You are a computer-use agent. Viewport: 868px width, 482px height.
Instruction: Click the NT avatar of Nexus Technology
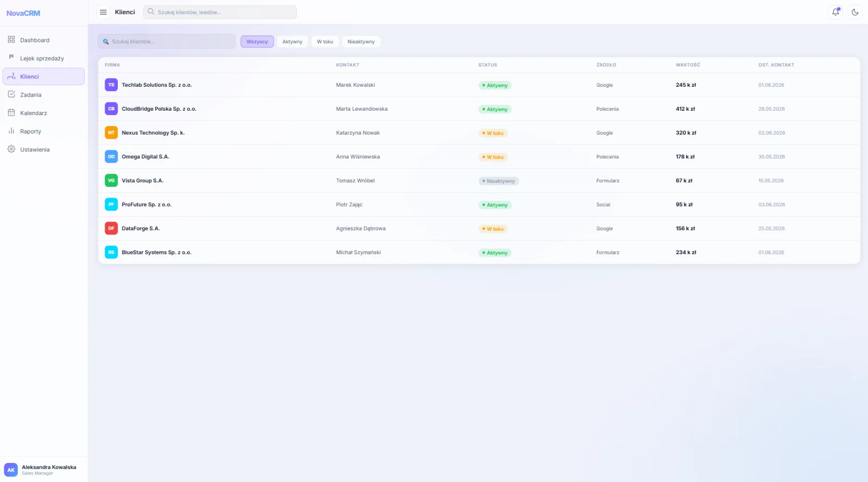pos(111,133)
